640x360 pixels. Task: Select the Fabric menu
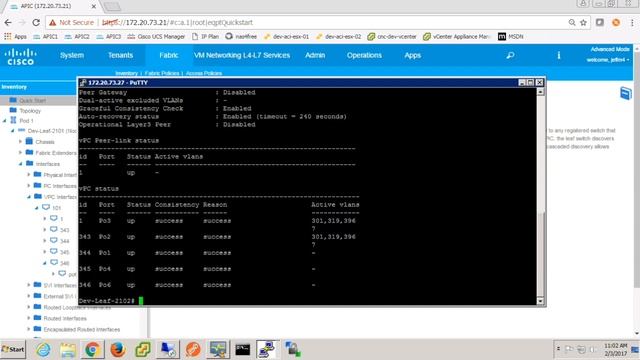[x=169, y=55]
